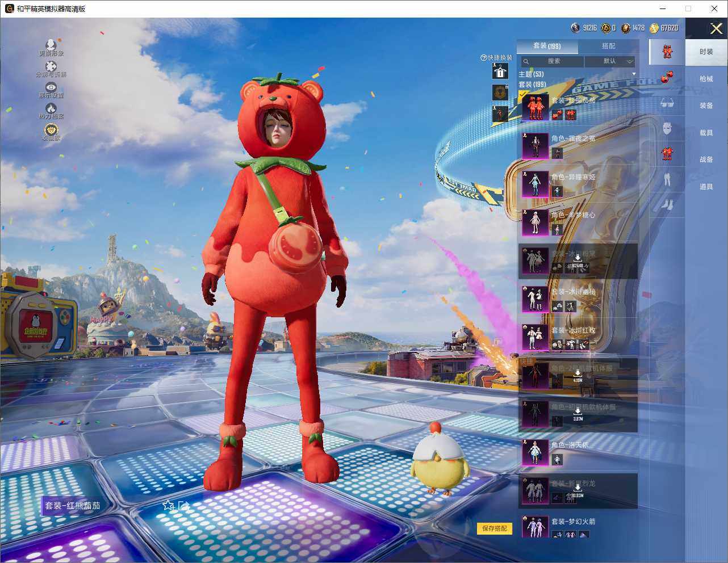Image resolution: width=728 pixels, height=563 pixels.
Task: Open the 快捷换装 hanger preset slot
Action: [500, 71]
